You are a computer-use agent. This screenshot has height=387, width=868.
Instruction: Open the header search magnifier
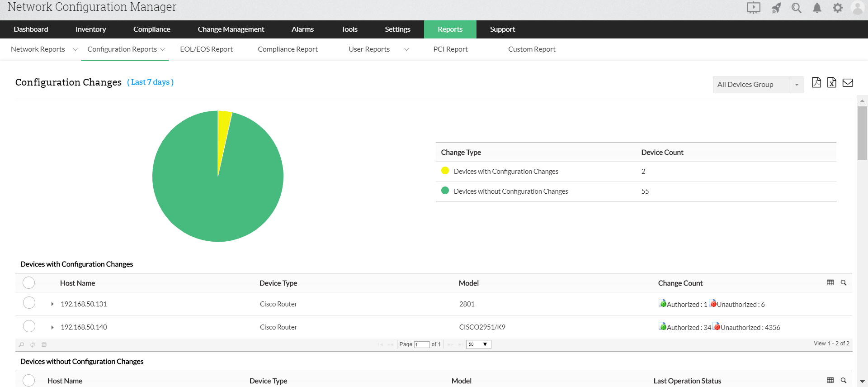[797, 8]
